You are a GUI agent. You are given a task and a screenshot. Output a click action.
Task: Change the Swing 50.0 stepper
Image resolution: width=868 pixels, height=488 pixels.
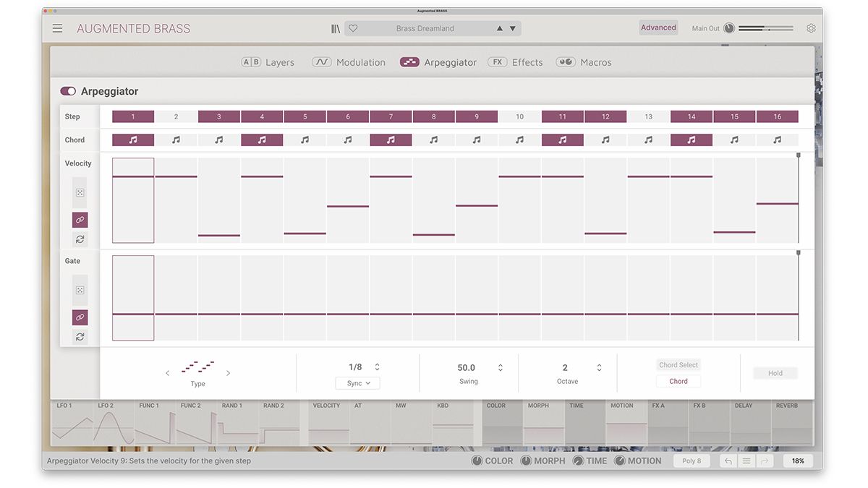click(x=500, y=367)
